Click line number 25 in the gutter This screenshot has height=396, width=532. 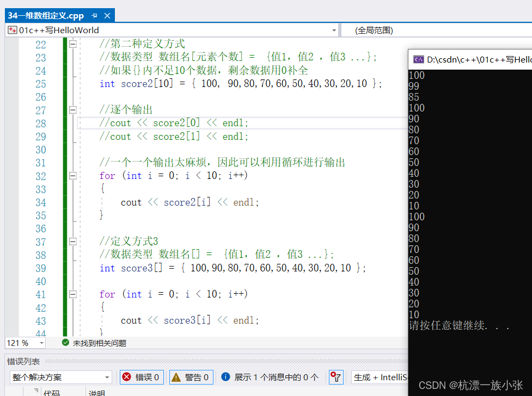[41, 84]
